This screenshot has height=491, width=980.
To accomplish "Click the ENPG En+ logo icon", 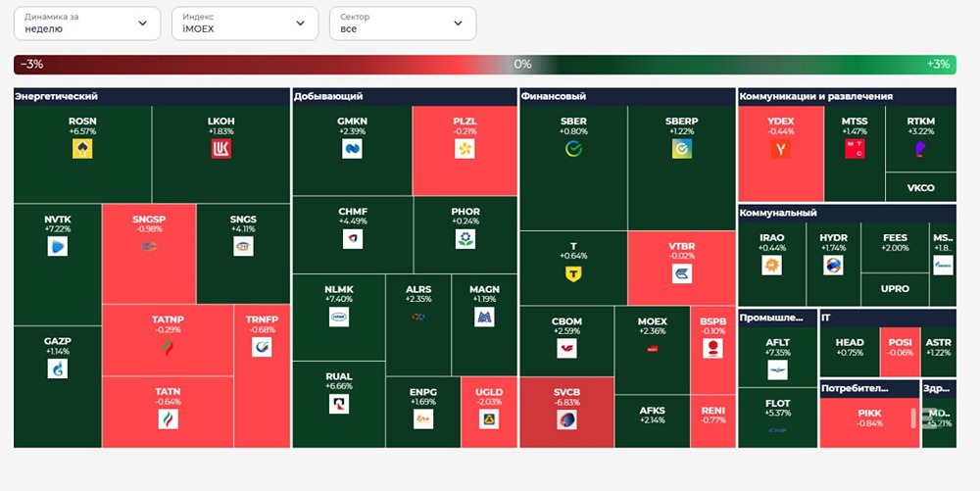I will click(423, 419).
